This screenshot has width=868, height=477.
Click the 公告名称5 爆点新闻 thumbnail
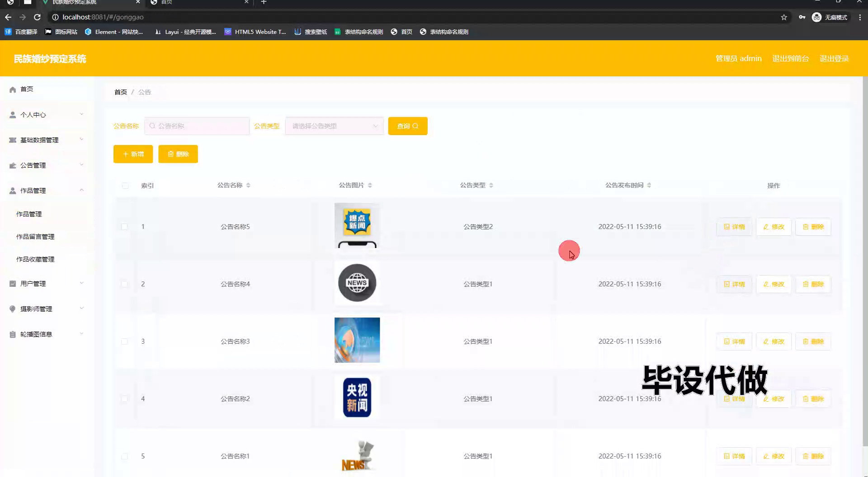pyautogui.click(x=357, y=225)
